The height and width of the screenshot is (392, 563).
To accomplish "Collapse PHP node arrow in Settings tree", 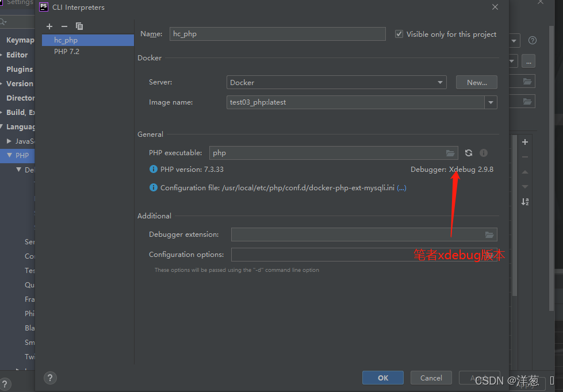I will (x=9, y=155).
